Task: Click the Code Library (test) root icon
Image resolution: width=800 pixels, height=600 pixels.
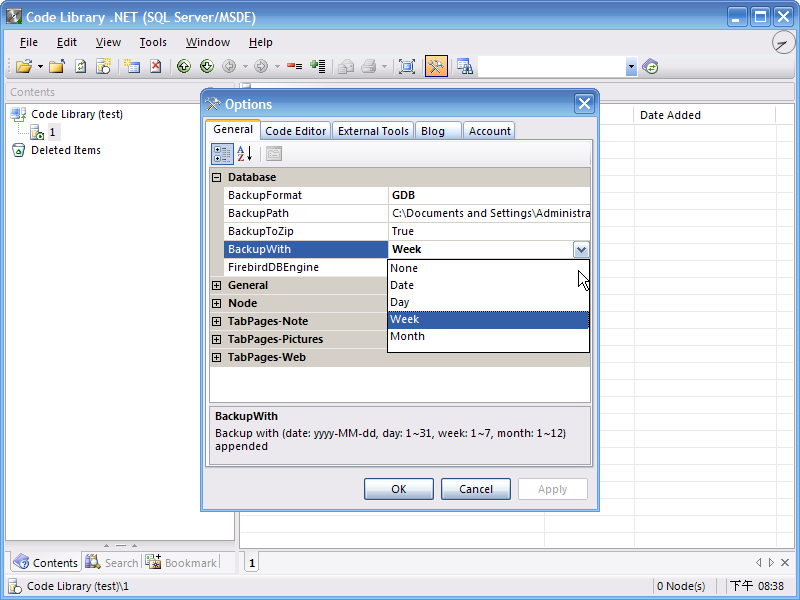Action: coord(18,115)
